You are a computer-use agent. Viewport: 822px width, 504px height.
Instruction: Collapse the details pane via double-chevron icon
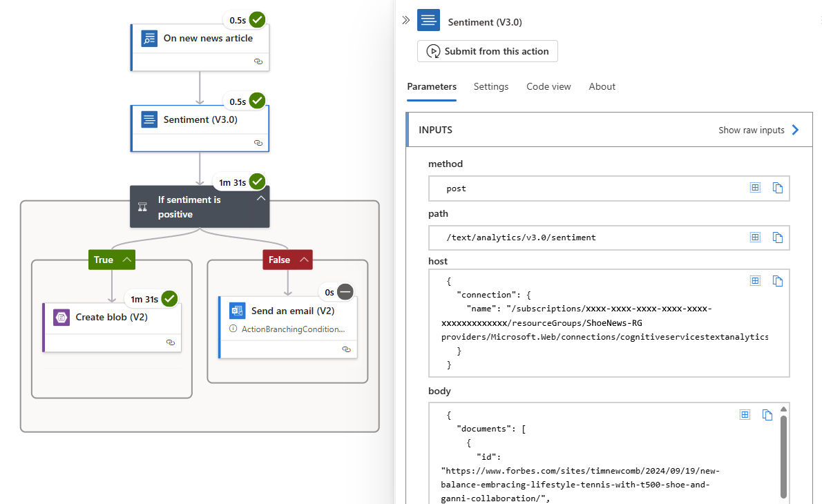(x=406, y=19)
